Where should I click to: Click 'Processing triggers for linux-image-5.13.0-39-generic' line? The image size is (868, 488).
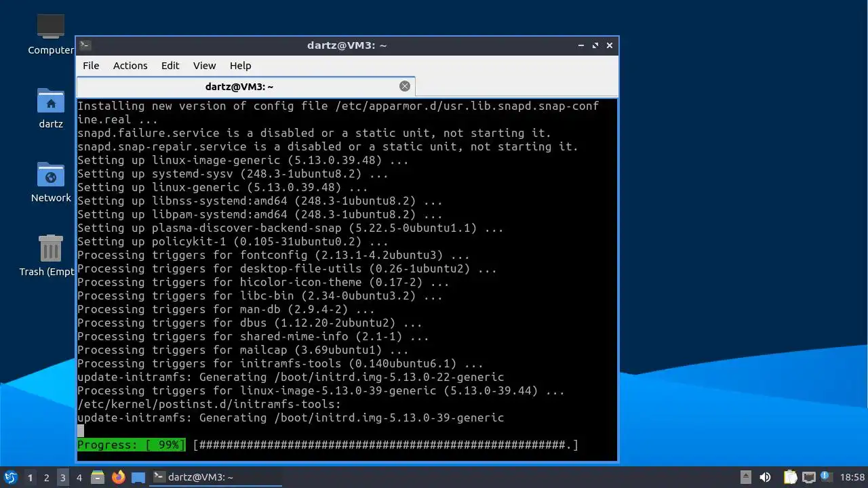click(x=321, y=390)
